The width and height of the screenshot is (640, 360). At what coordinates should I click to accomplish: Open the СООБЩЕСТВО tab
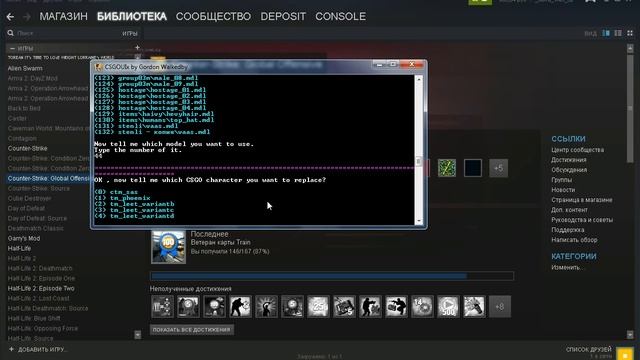[213, 16]
